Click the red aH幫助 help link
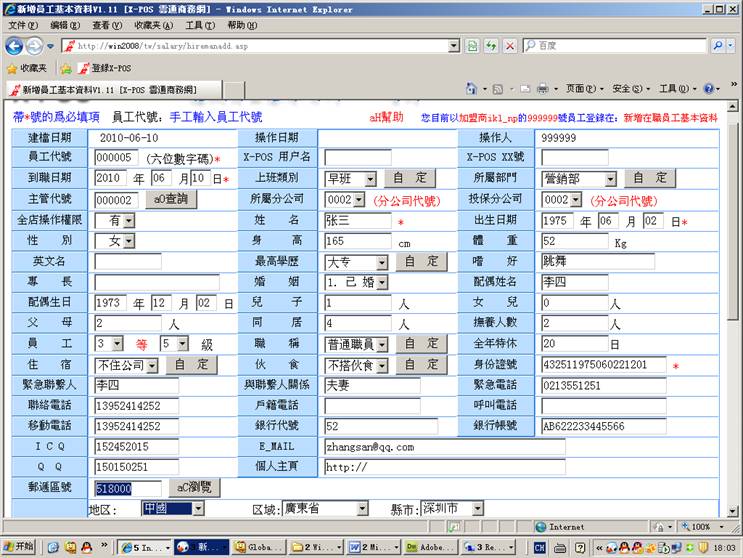Viewport: 743px width, 558px height. click(x=386, y=117)
